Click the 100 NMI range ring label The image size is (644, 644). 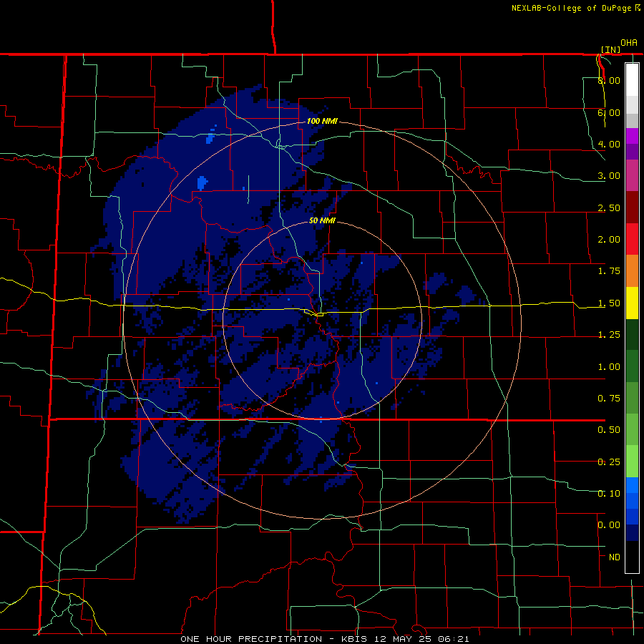coord(322,121)
